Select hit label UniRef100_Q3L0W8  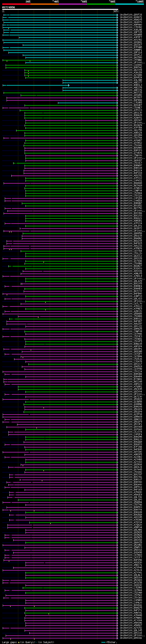click(x=131, y=80)
